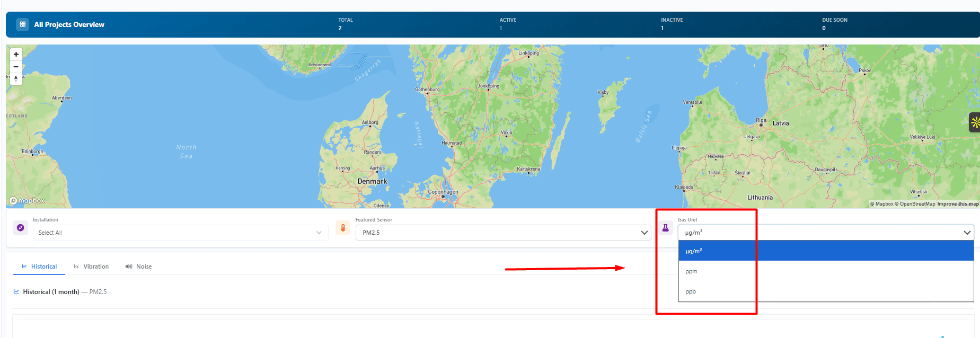Click the purple compass Installation icon
Viewport: 980px width, 338px height.
pos(20,228)
